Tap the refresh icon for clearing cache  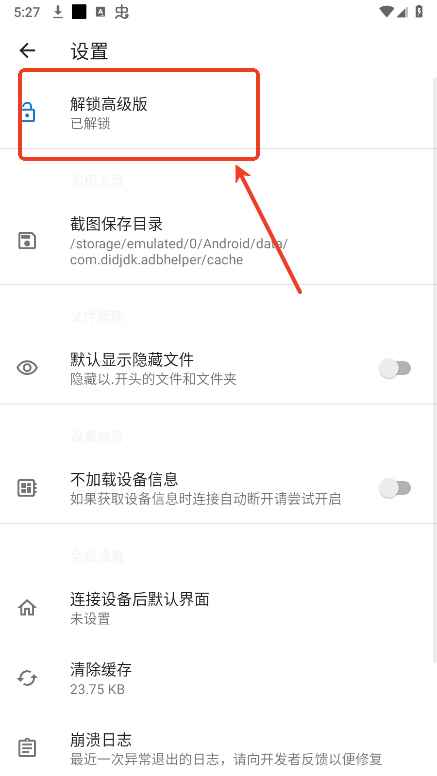(x=27, y=678)
